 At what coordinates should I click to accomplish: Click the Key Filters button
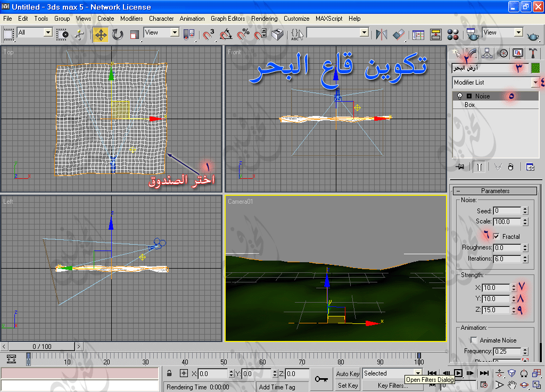tap(393, 386)
